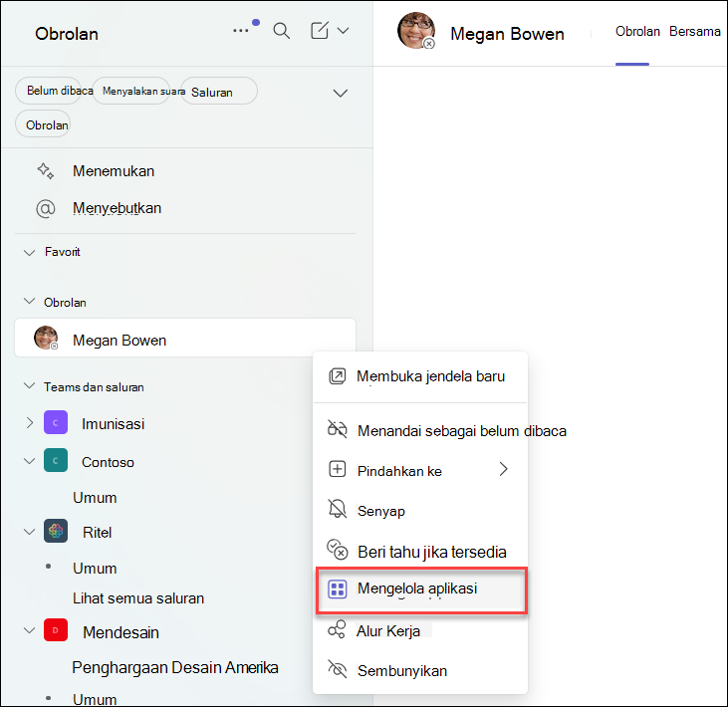Select the Belum dibaca filter chip
The width and height of the screenshot is (728, 707).
click(x=48, y=91)
